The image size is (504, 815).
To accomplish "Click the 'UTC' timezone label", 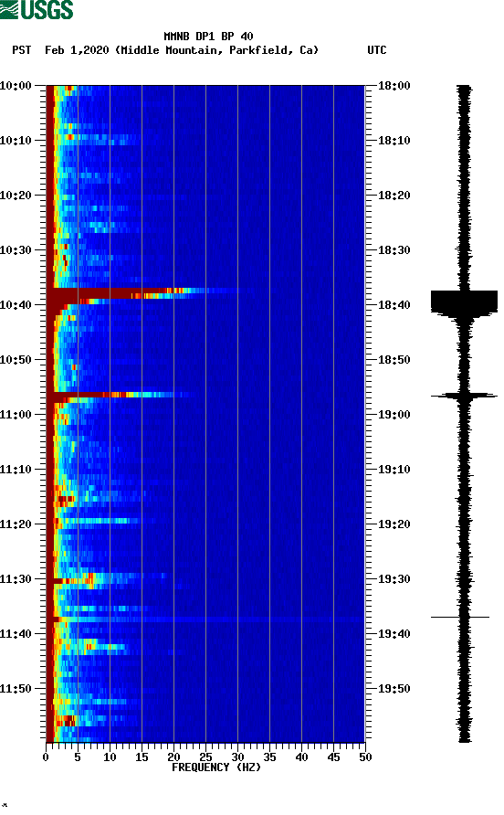I will tap(377, 50).
